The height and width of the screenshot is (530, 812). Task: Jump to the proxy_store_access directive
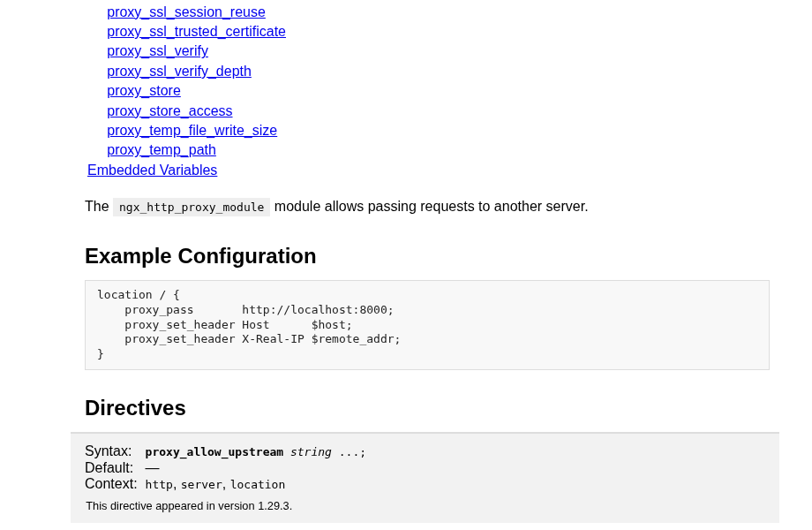pos(169,111)
